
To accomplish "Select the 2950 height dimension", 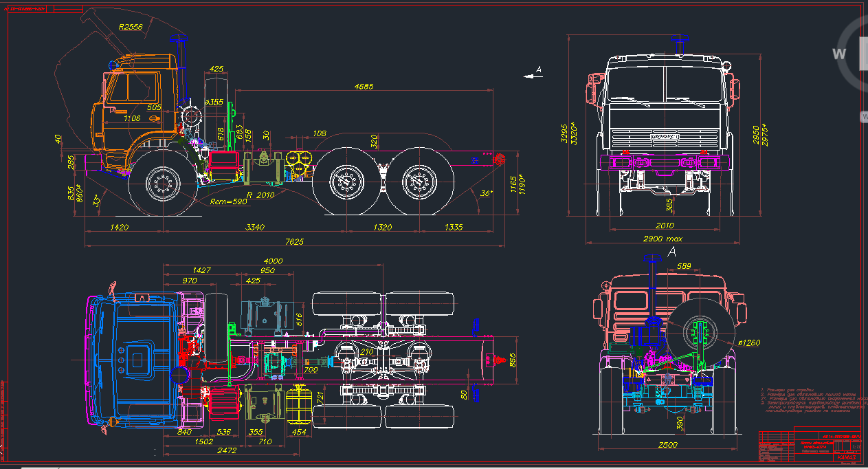I will [756, 135].
